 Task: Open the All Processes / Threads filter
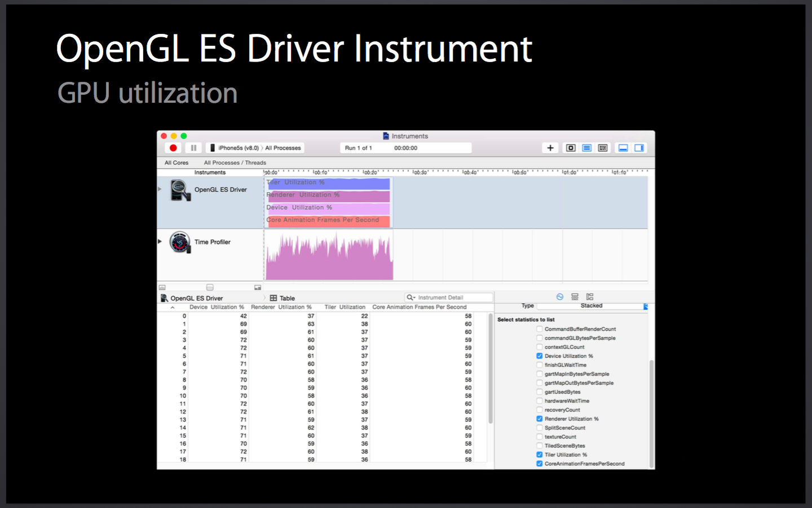[235, 163]
